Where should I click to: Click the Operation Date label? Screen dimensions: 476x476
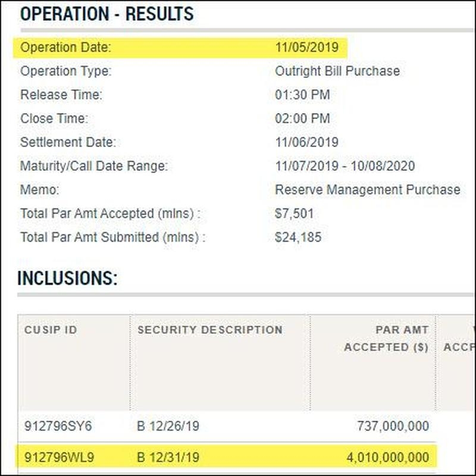(x=65, y=48)
